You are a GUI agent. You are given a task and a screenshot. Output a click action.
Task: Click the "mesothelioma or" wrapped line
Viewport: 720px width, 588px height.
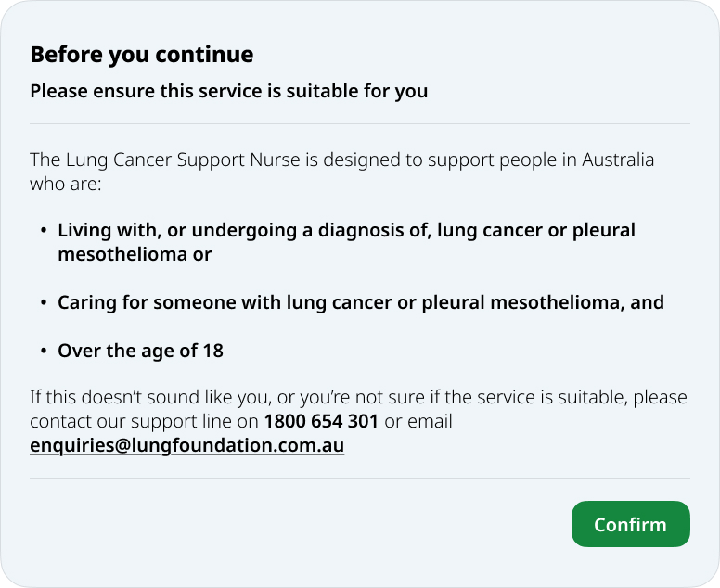(135, 253)
